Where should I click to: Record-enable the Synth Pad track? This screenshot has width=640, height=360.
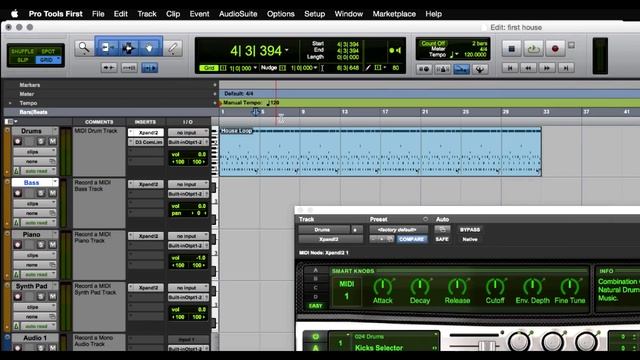coord(18,296)
